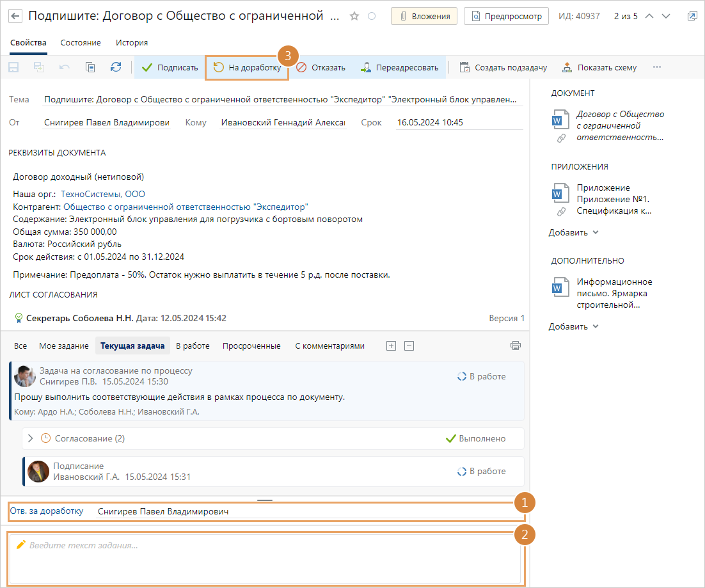This screenshot has height=588, width=705.
Task: Click the refresh icon in toolbar
Action: click(116, 67)
